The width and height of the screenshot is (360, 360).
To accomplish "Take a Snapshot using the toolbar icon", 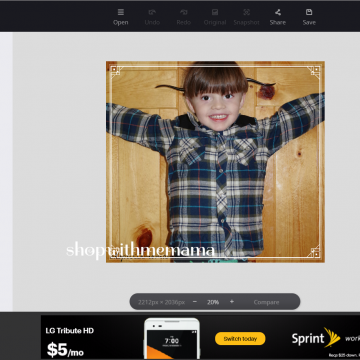I will click(246, 13).
